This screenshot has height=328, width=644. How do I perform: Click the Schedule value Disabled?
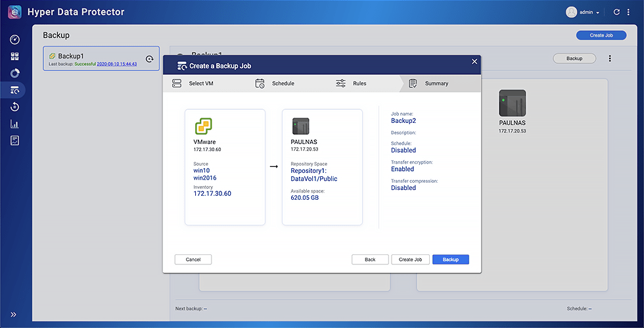(403, 151)
